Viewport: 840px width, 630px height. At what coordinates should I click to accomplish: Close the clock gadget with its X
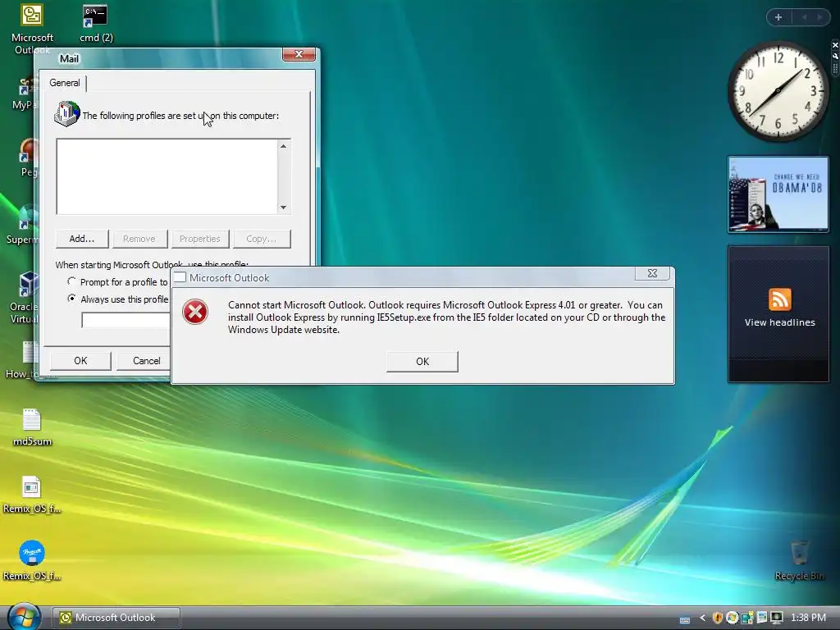835,45
